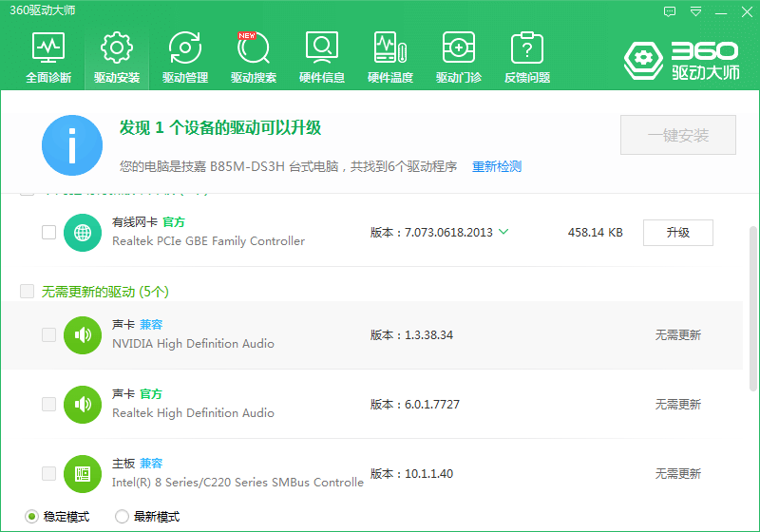Check the 有线网卡 Realtek PCIe driver checkbox

pos(48,232)
